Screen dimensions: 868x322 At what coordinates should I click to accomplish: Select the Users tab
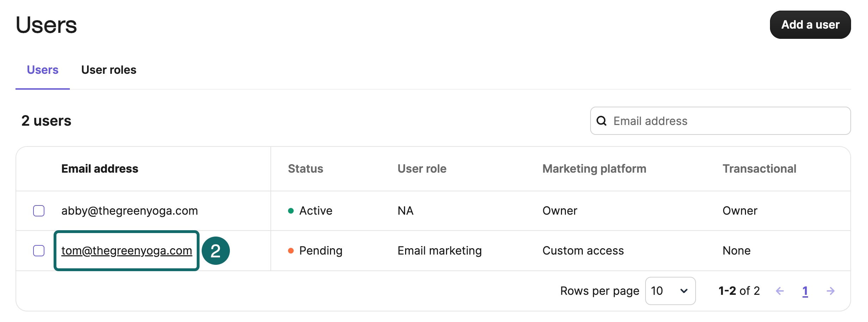coord(43,70)
